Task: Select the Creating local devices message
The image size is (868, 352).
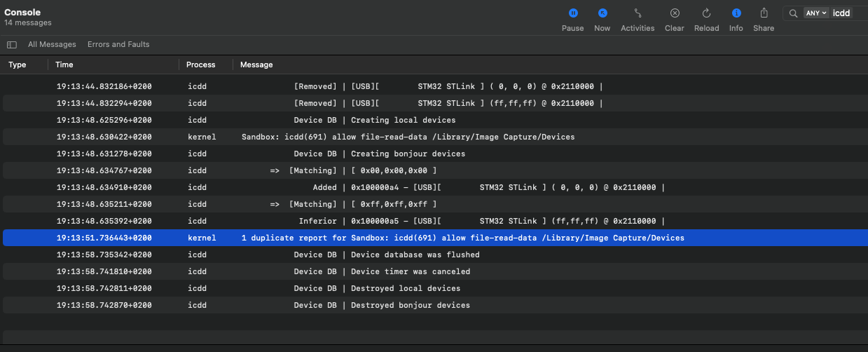Action: (x=435, y=120)
